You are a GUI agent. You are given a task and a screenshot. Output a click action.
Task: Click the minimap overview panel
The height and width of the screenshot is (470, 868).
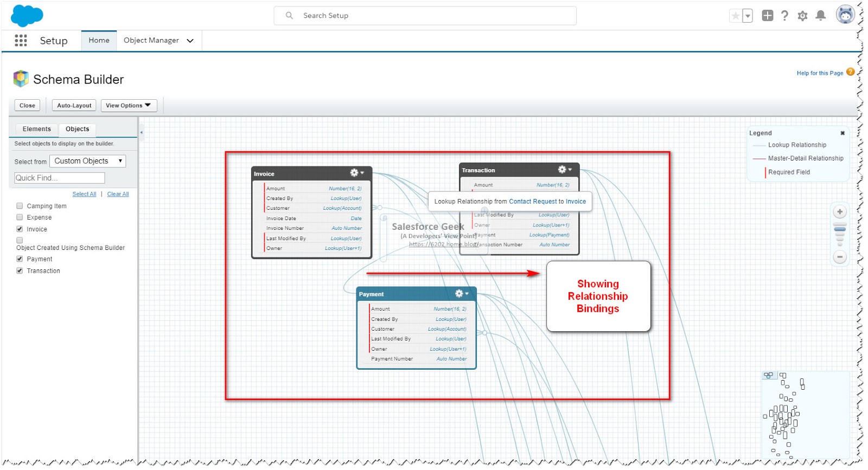tap(806, 414)
